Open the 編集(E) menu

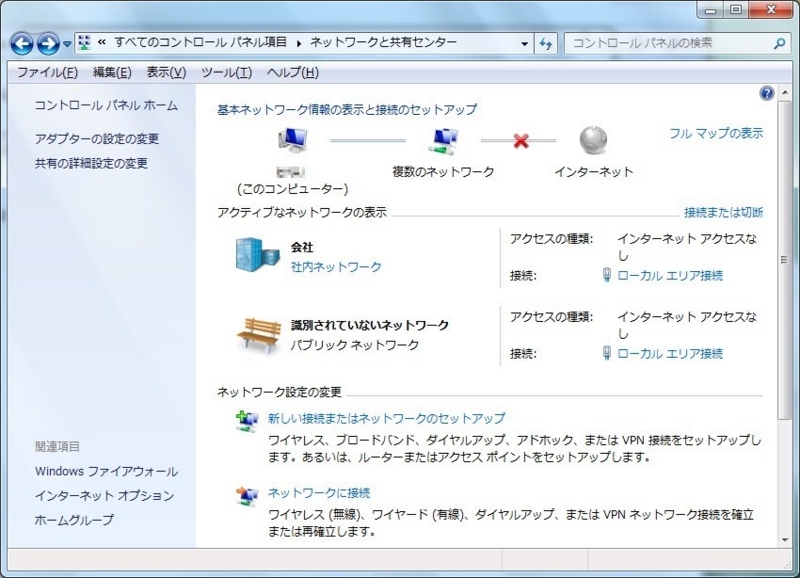(112, 72)
